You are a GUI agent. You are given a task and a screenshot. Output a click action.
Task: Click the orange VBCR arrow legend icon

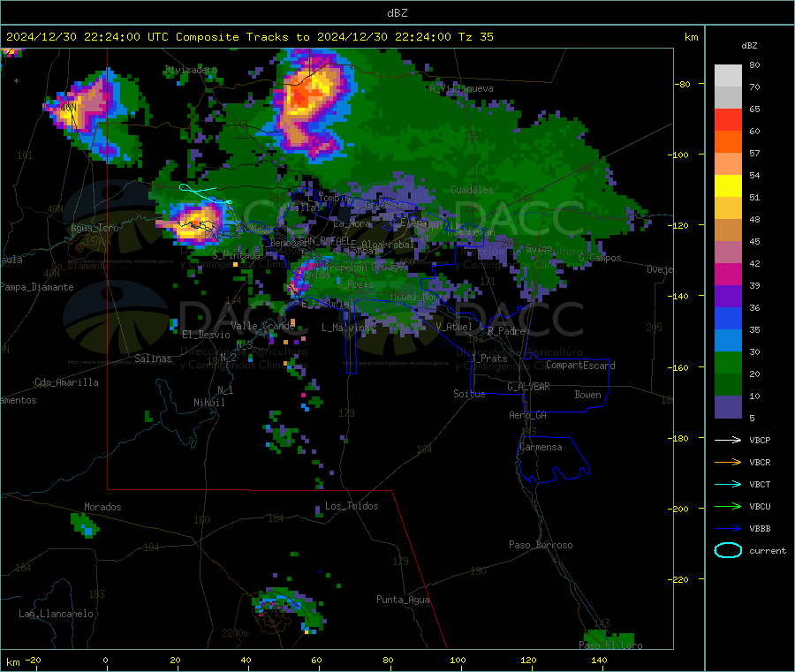click(x=728, y=462)
